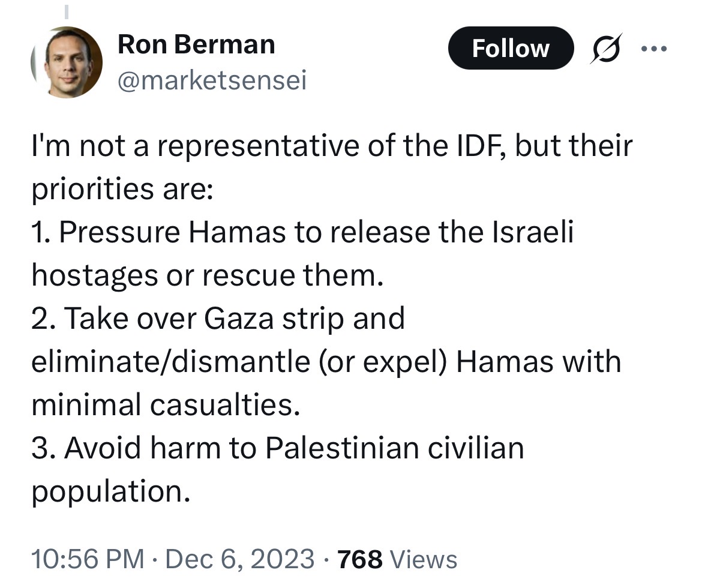Click the 'minimal casualties' text

pyautogui.click(x=165, y=404)
